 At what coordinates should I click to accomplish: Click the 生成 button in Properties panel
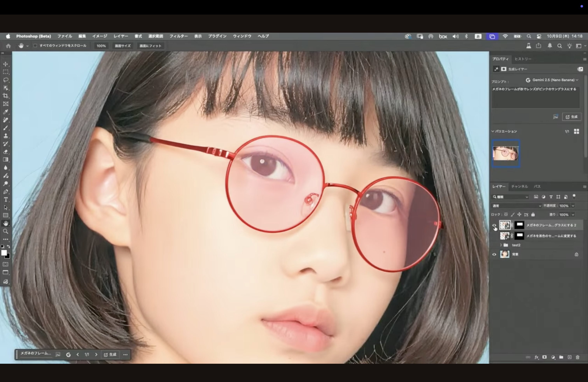pyautogui.click(x=572, y=117)
